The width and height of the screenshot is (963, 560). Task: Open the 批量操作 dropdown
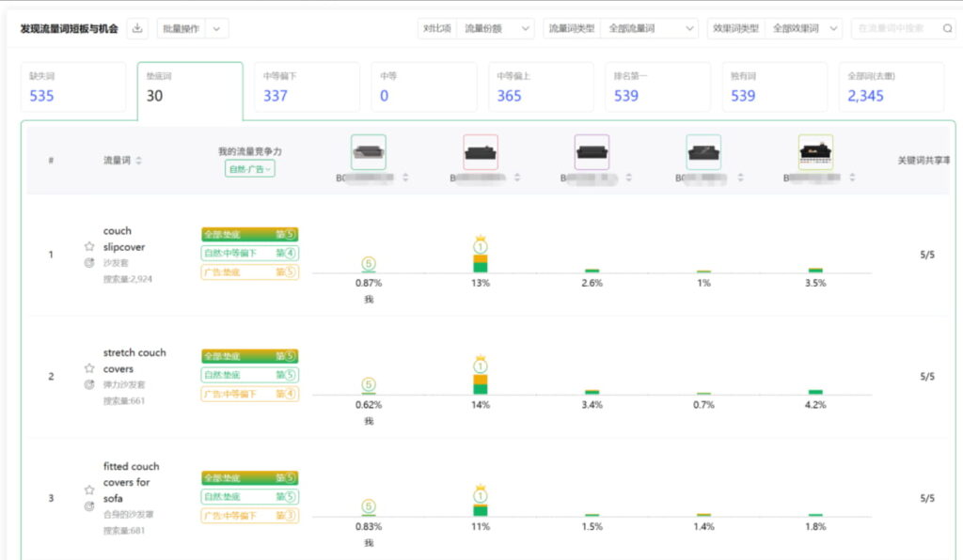point(191,28)
